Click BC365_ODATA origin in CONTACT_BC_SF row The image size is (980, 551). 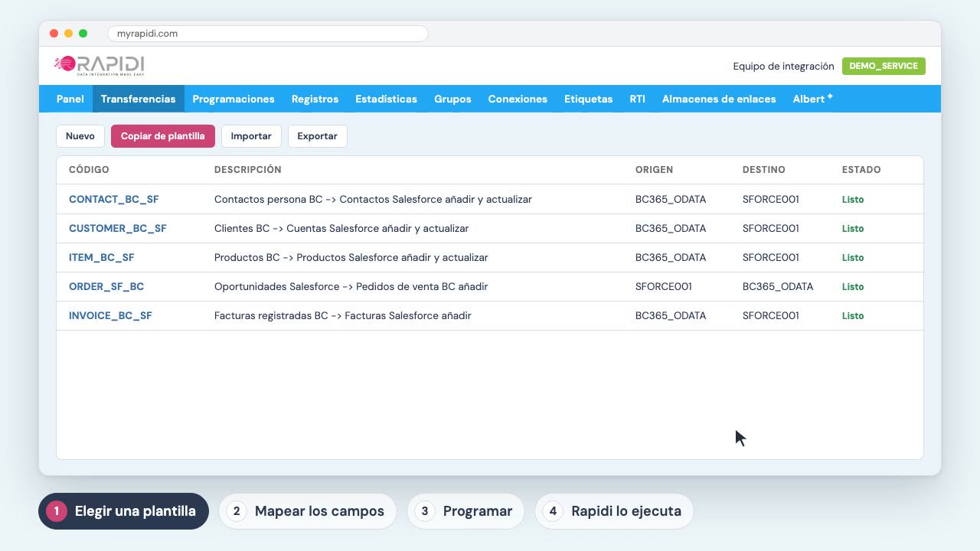pyautogui.click(x=671, y=199)
